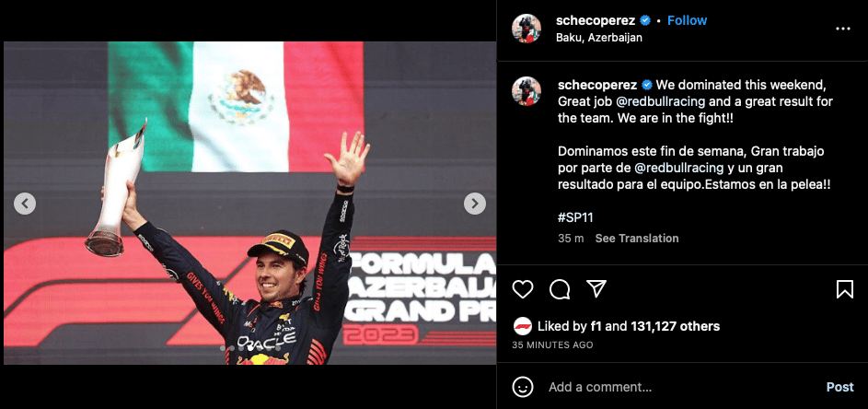The image size is (868, 409).
Task: Share post using paper plane icon
Action: coord(596,288)
